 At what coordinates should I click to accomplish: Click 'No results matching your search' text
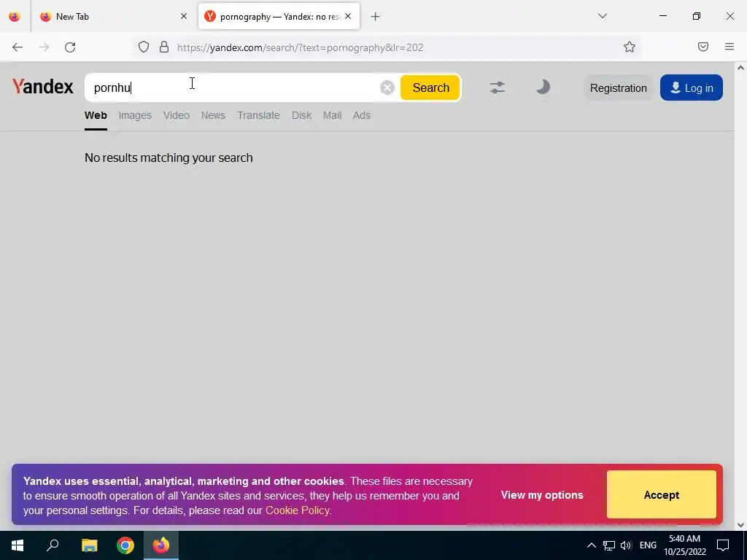pos(169,158)
